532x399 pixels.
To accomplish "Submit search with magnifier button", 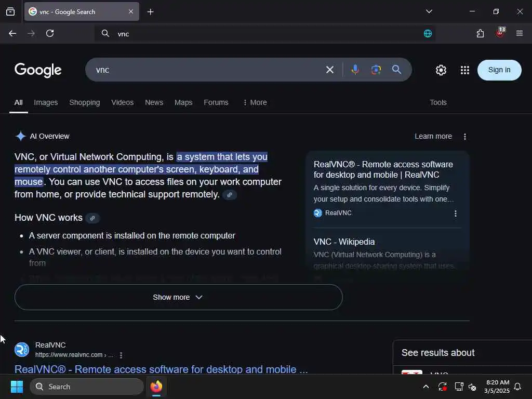I will click(x=396, y=70).
